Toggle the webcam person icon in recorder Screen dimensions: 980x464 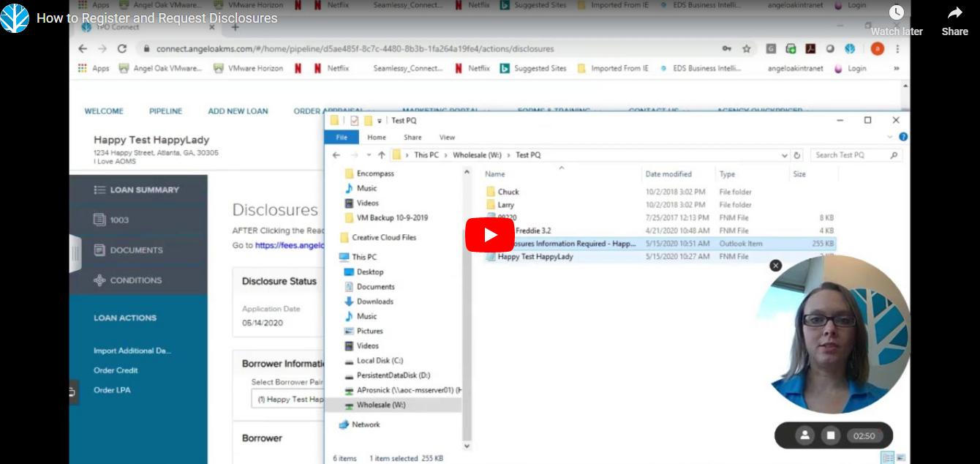click(805, 435)
